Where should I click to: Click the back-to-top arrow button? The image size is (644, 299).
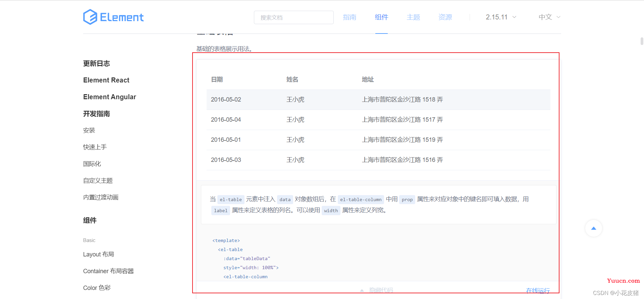click(594, 228)
